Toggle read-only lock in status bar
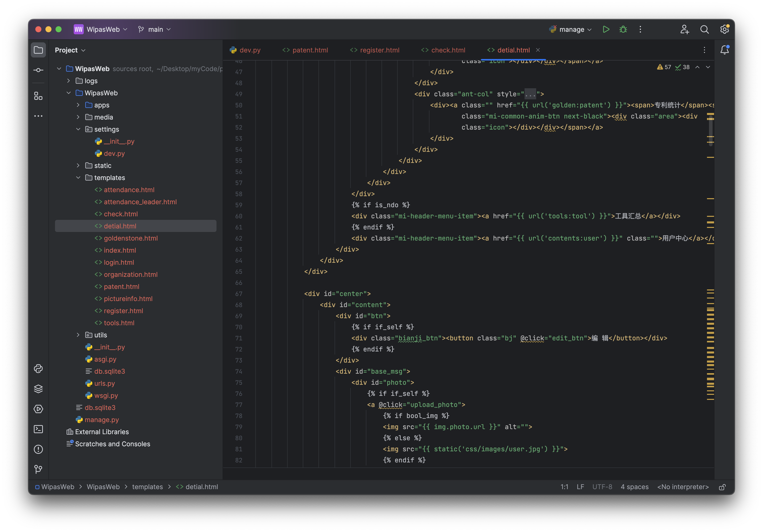 pos(722,487)
